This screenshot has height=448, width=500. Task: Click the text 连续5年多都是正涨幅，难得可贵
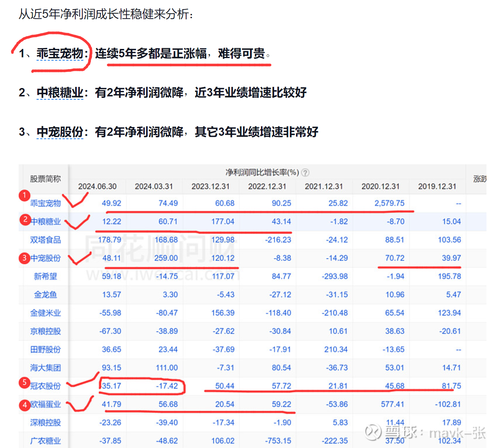pyautogui.click(x=180, y=53)
